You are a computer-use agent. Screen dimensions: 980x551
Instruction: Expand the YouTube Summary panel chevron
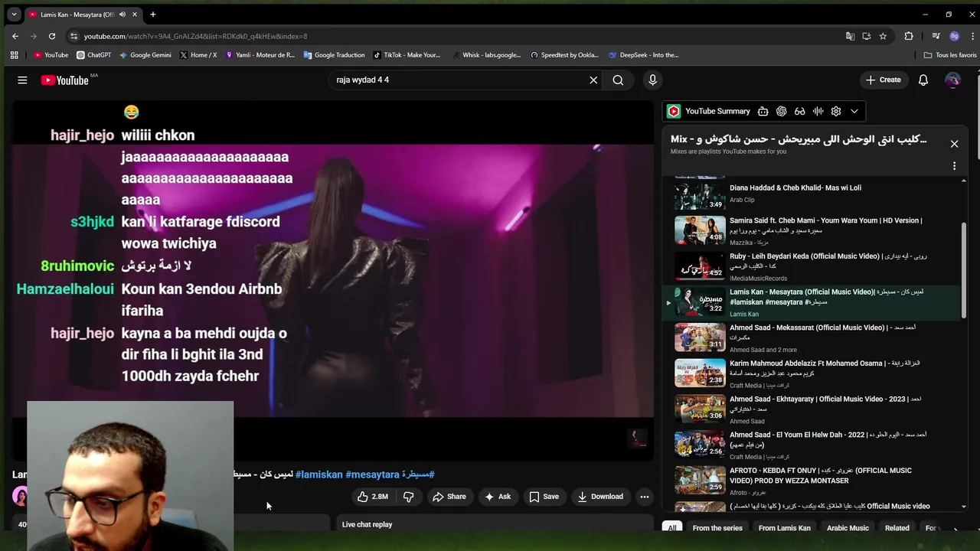(x=854, y=111)
